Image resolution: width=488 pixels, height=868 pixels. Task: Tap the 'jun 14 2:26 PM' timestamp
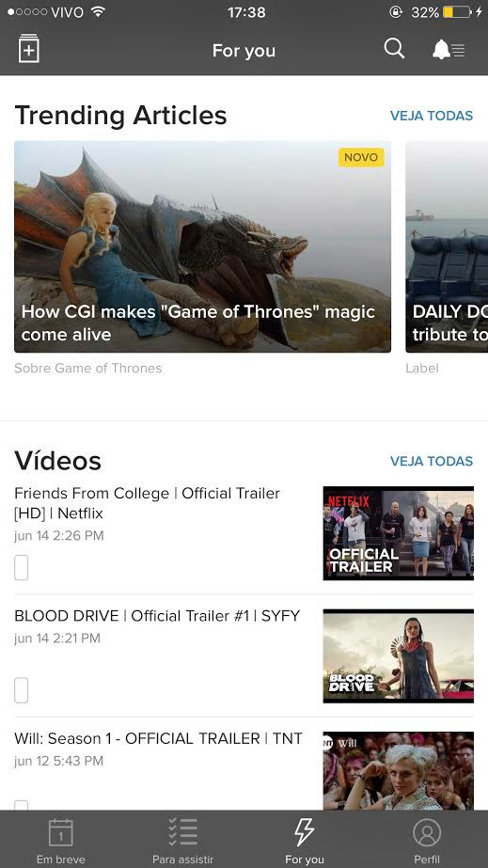coord(59,535)
